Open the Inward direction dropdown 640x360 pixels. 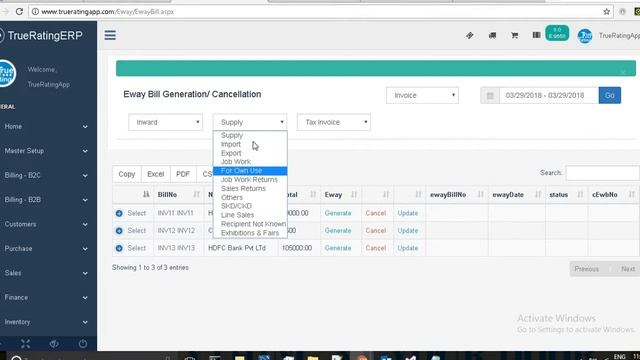(165, 122)
